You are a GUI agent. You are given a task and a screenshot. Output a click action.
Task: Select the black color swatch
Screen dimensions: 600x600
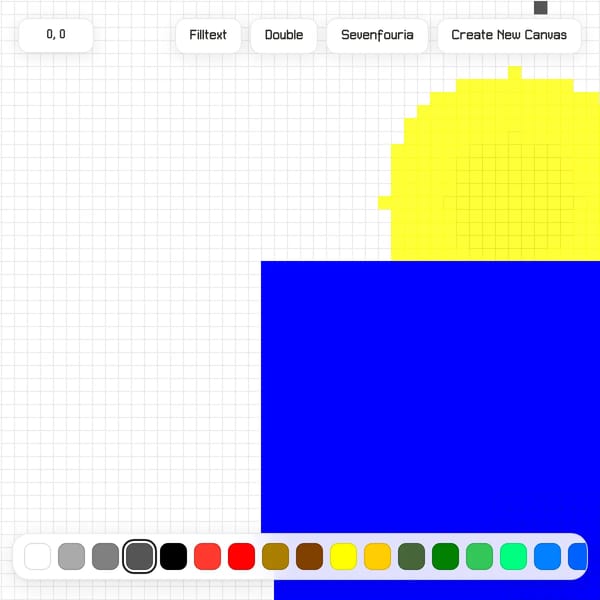[173, 556]
